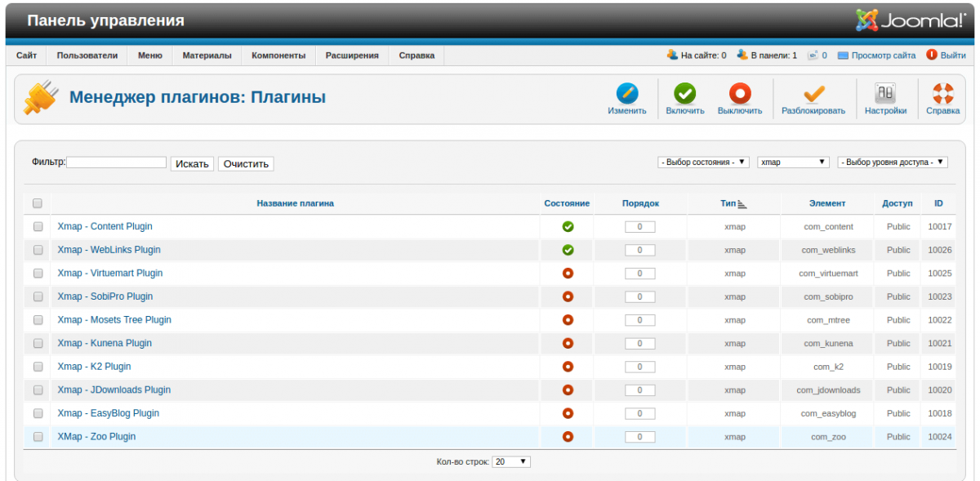
Task: Sort by Элемент column header
Action: coord(827,203)
